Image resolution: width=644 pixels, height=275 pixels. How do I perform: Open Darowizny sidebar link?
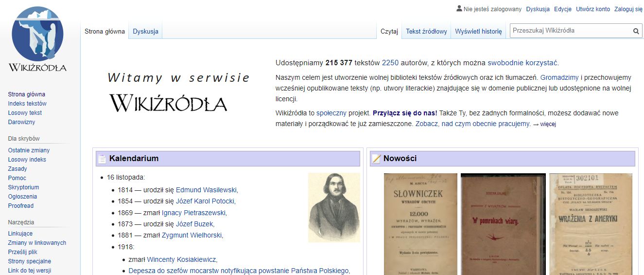[21, 122]
